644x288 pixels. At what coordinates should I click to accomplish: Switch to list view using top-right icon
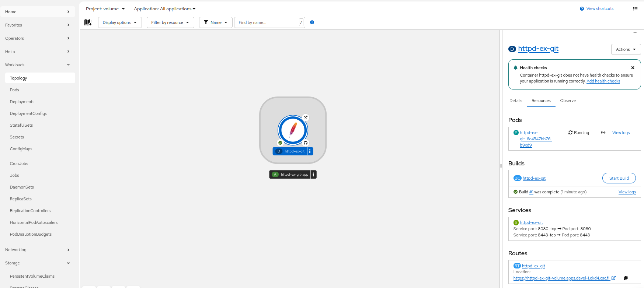point(635,9)
